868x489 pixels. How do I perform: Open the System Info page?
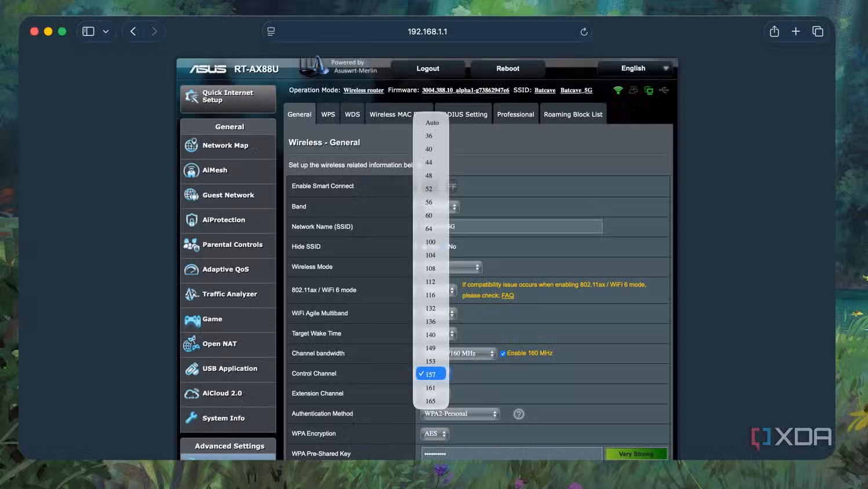coord(228,418)
